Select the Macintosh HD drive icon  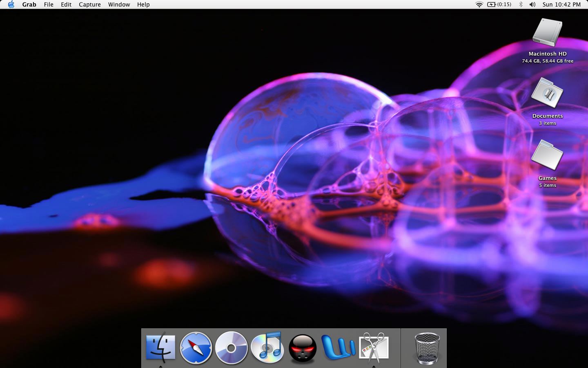[x=547, y=33]
